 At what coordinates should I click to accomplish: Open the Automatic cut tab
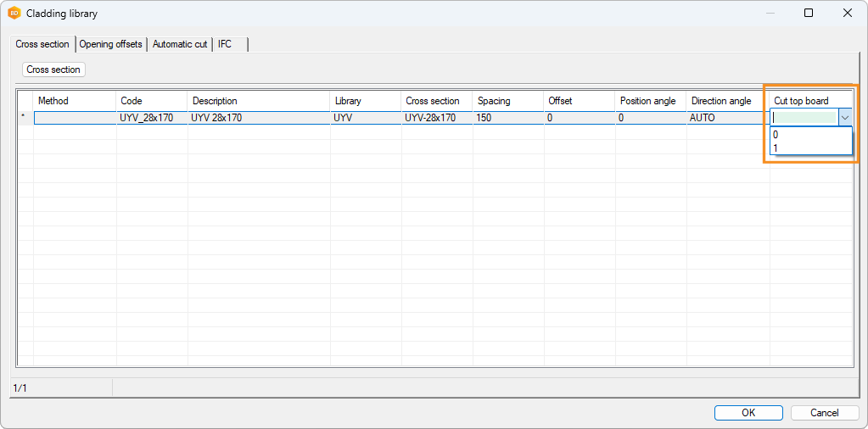tap(179, 44)
